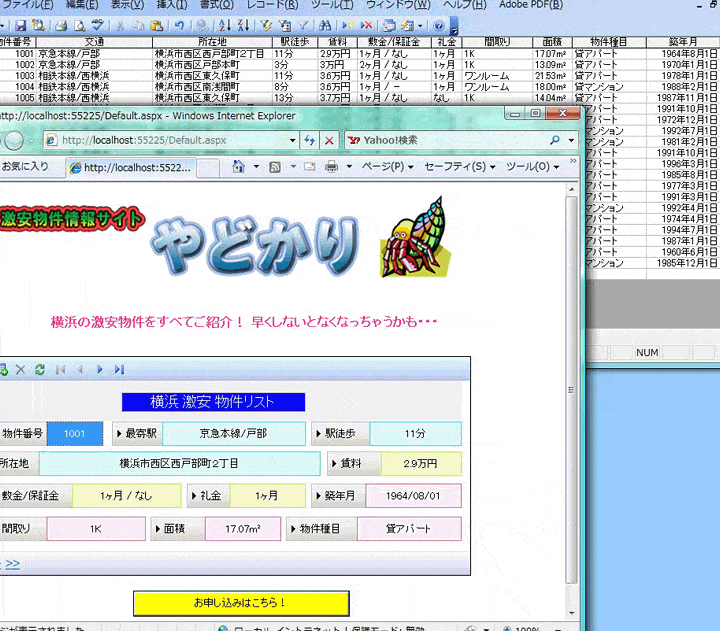The image size is (720, 631).
Task: Open the 編集(E) menu in Access
Action: (x=82, y=5)
